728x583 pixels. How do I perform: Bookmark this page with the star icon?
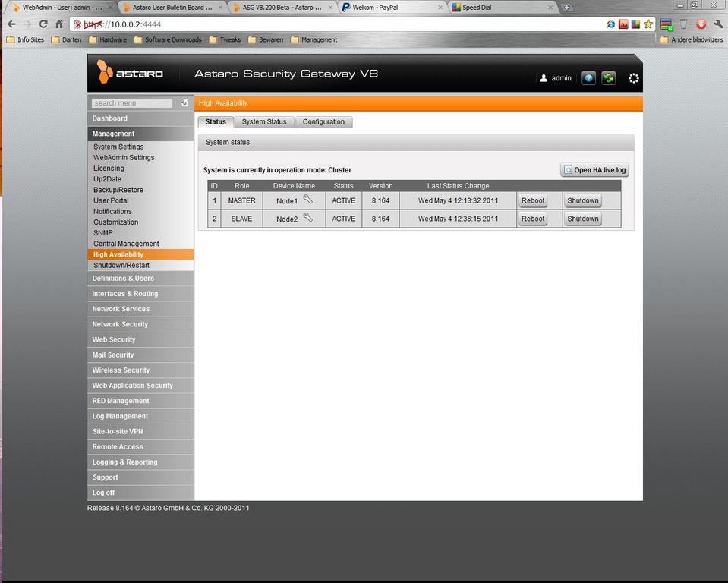point(648,24)
